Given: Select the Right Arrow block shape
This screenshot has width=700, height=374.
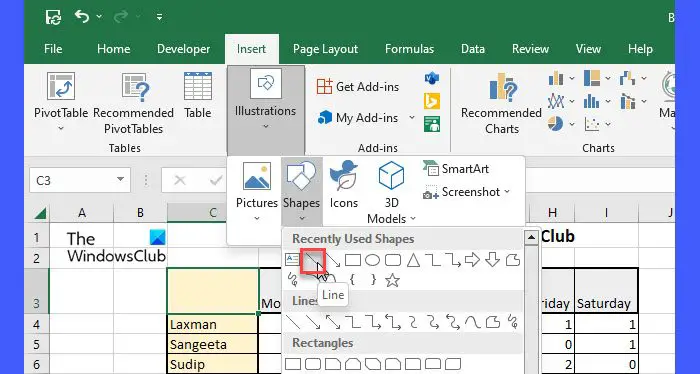Looking at the screenshot, I should 472,260.
